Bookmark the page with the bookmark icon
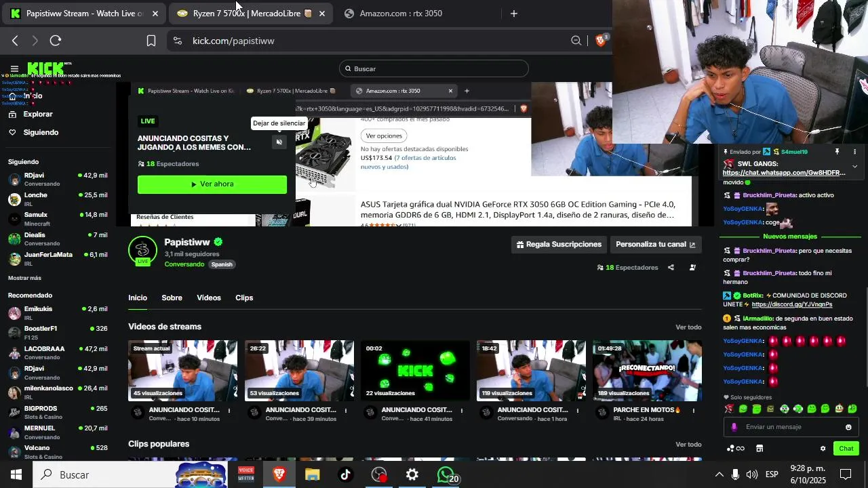Viewport: 868px width, 488px height. tap(151, 41)
